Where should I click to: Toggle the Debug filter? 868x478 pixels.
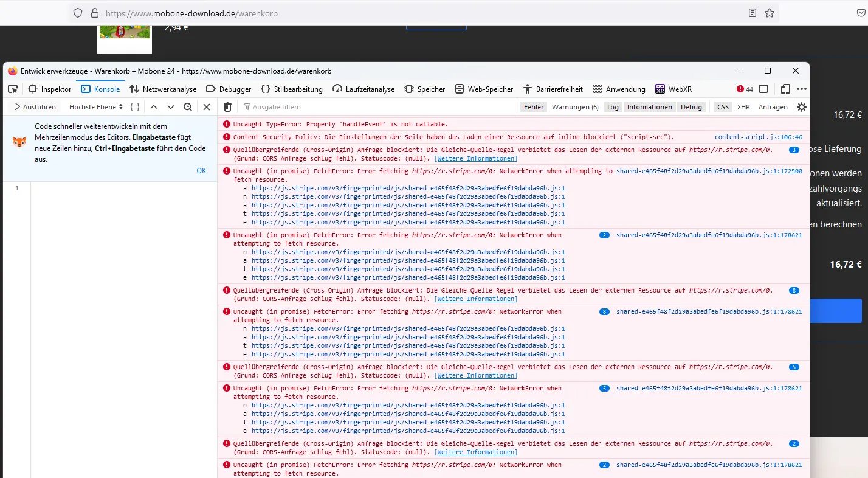tap(691, 107)
